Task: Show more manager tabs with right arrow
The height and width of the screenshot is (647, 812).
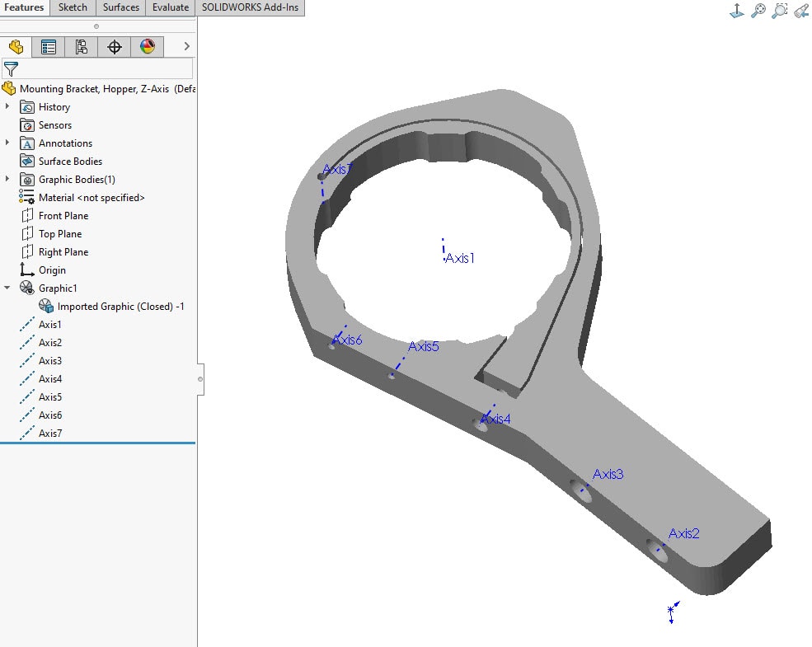Action: (x=187, y=47)
